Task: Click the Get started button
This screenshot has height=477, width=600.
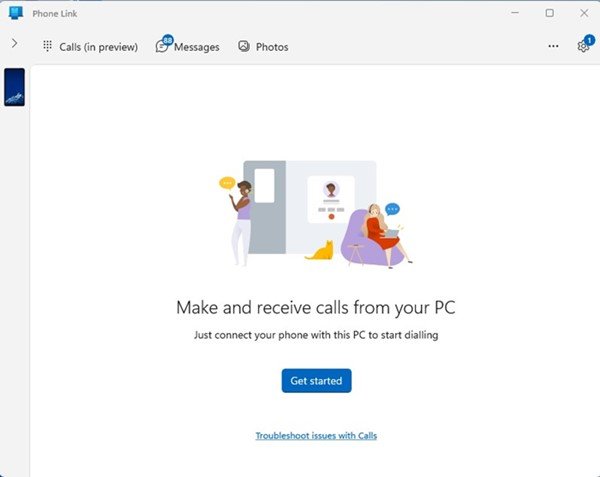Action: tap(316, 381)
